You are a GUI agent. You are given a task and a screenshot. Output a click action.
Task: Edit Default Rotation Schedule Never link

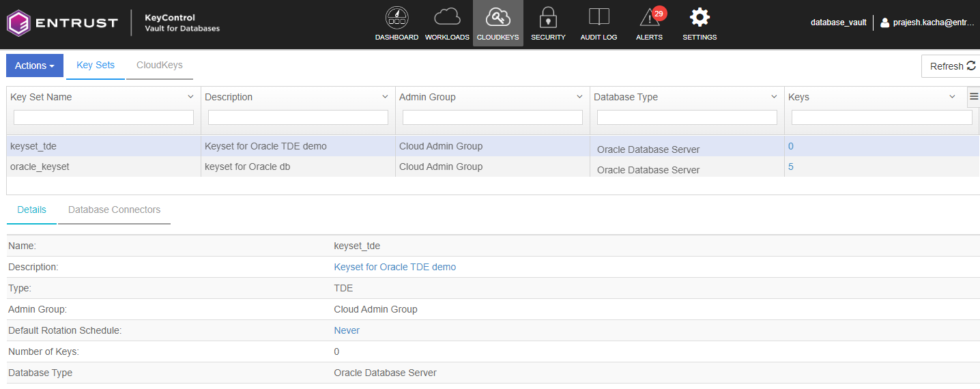coord(346,330)
